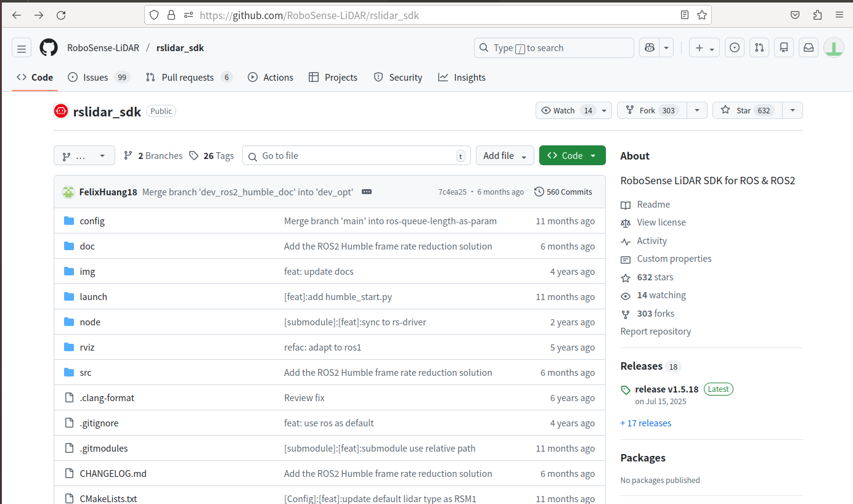Fork the rslidar_sdk repository
The image size is (853, 504).
pos(651,110)
